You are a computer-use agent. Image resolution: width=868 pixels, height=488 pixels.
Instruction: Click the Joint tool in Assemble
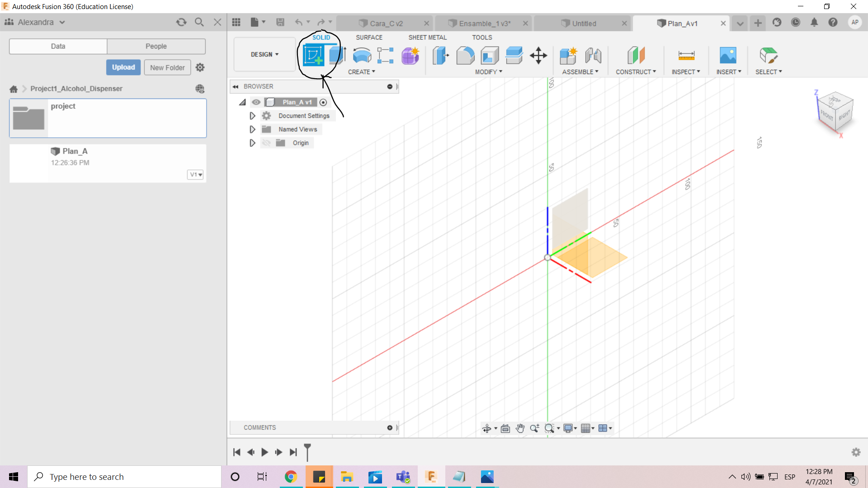point(593,56)
